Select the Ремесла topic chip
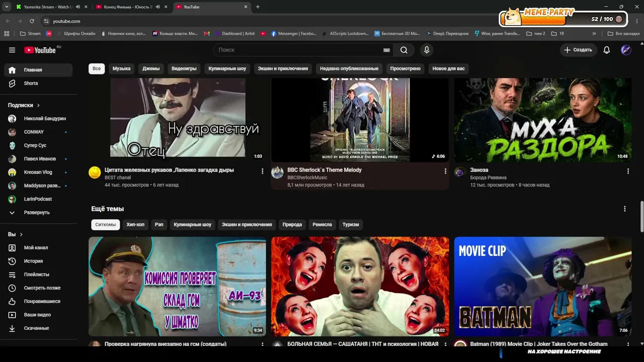This screenshot has width=644, height=362. click(322, 224)
